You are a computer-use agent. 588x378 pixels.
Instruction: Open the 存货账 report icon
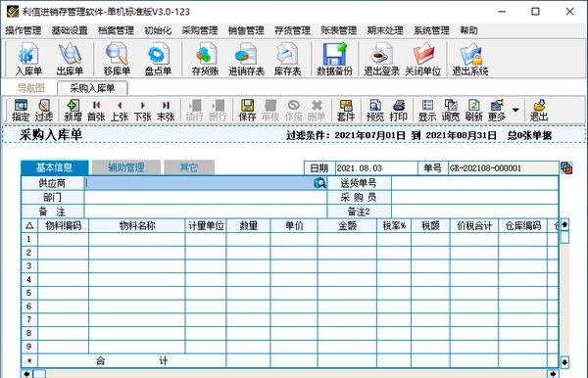point(205,59)
